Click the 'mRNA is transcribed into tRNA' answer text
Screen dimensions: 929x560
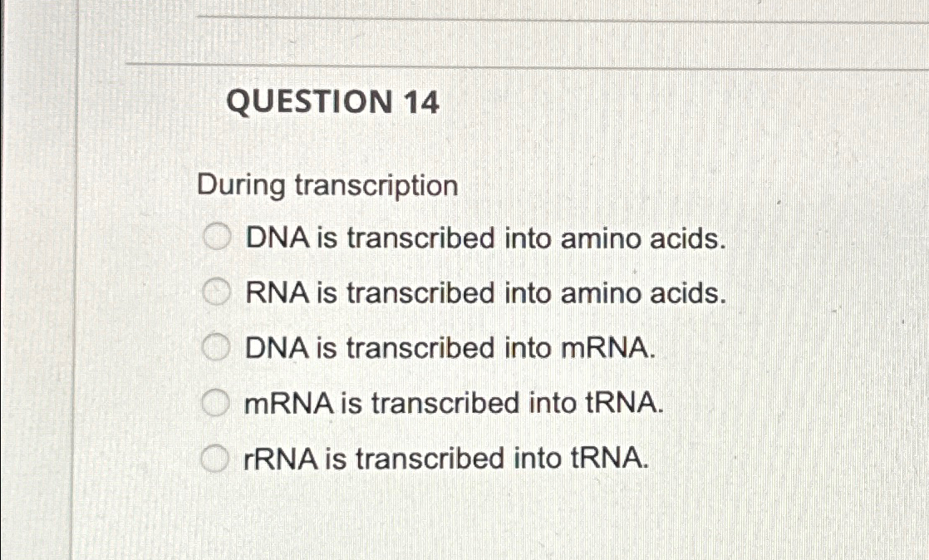452,404
